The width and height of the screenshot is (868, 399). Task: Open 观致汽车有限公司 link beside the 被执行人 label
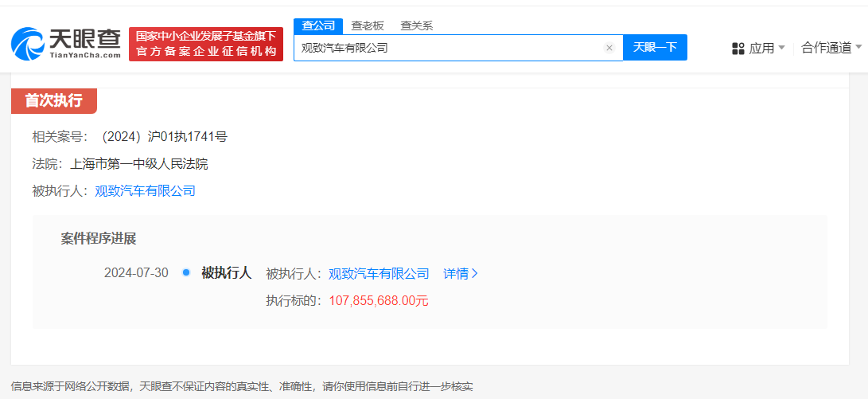click(x=145, y=192)
